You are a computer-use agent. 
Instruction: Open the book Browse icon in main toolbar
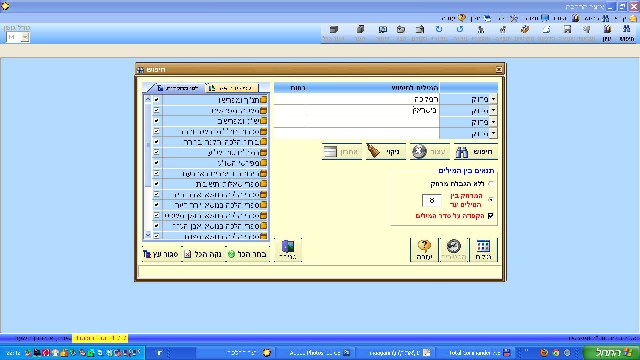click(x=607, y=29)
